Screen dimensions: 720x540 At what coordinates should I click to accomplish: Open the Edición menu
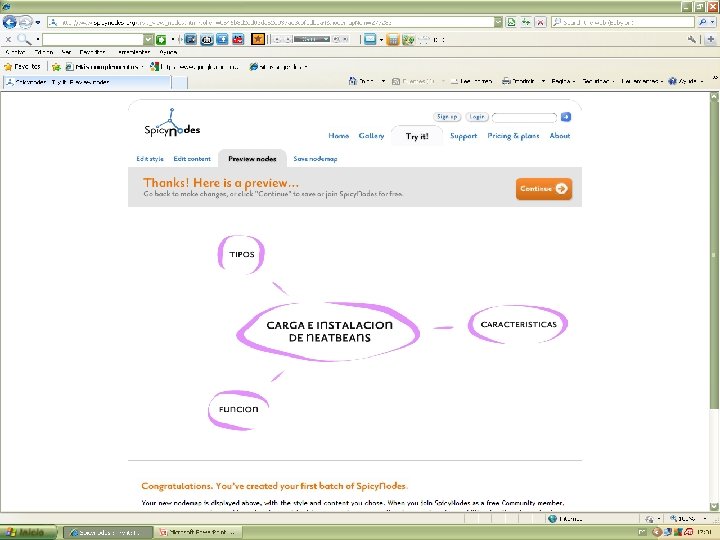coord(44,52)
